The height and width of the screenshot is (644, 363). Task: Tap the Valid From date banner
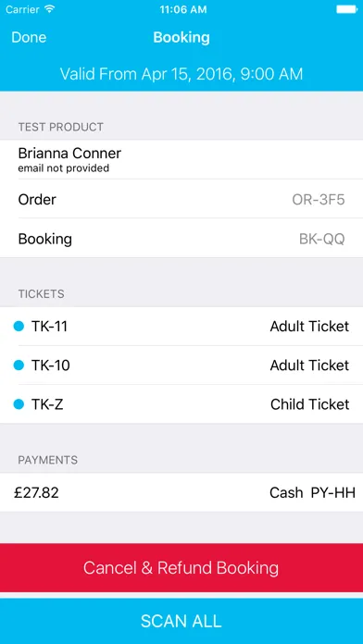(181, 74)
